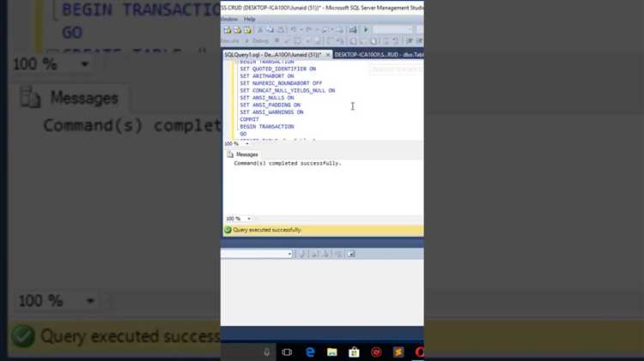Open Opera browser from the taskbar
Viewport: 644px width, 361px height.
point(419,352)
